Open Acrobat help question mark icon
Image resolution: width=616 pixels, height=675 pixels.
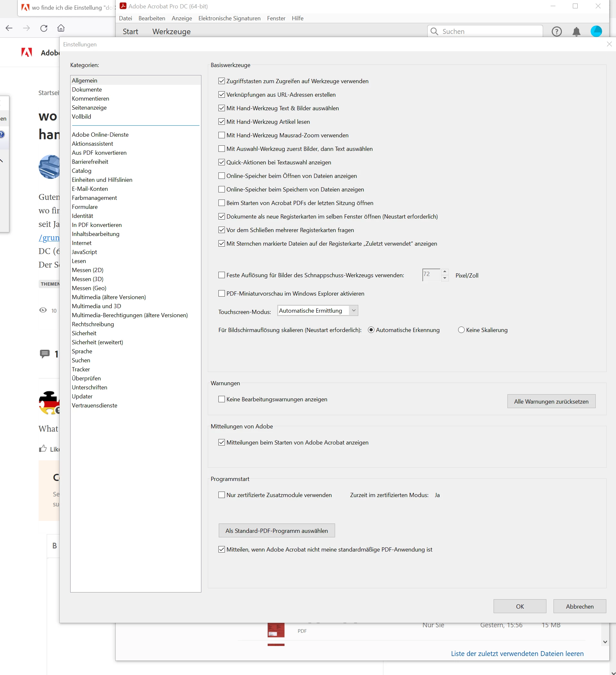(x=556, y=32)
